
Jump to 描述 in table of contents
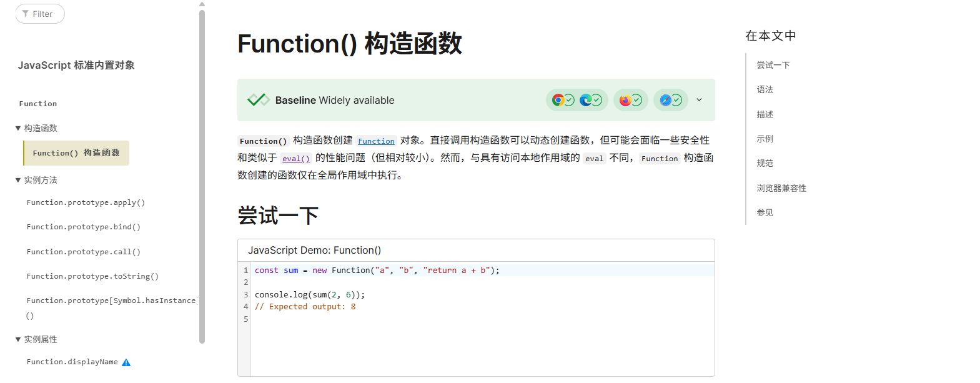pyautogui.click(x=765, y=114)
